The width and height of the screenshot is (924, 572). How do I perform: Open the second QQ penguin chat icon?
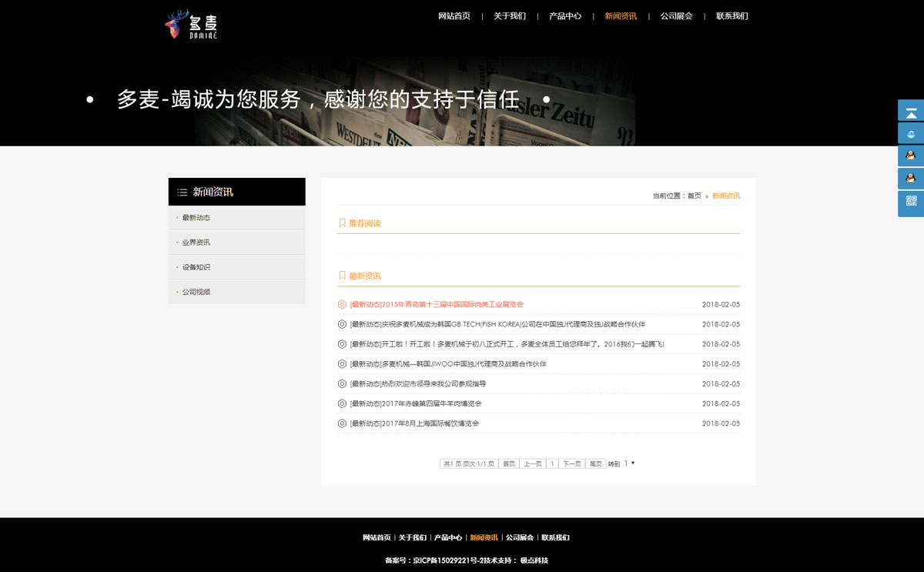[x=911, y=179]
